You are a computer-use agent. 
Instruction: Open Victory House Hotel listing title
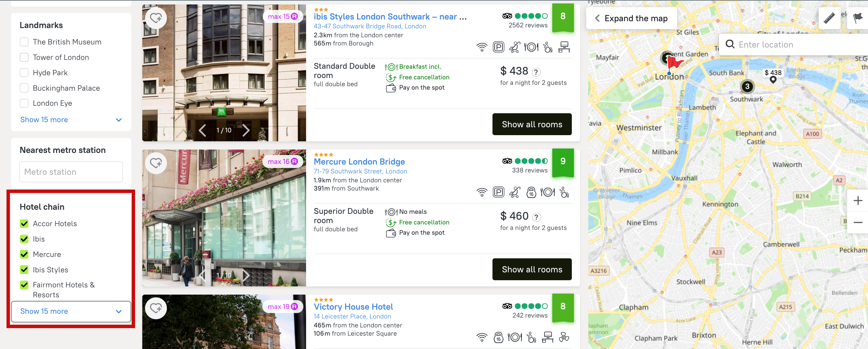[x=353, y=307]
